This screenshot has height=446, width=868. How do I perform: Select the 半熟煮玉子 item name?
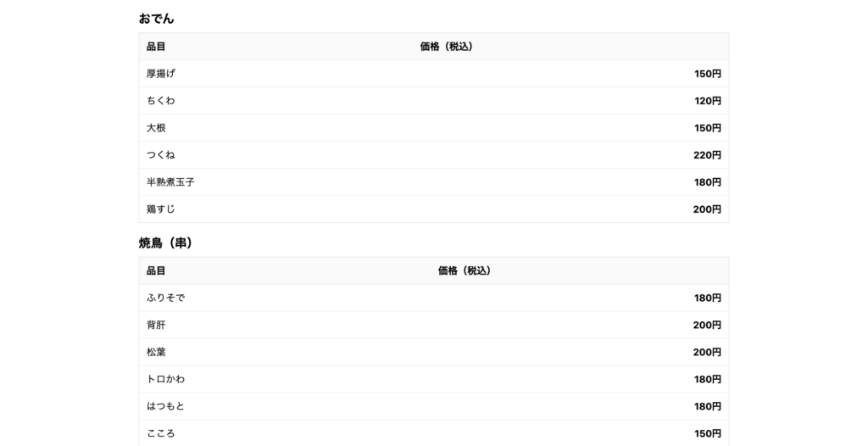(170, 182)
